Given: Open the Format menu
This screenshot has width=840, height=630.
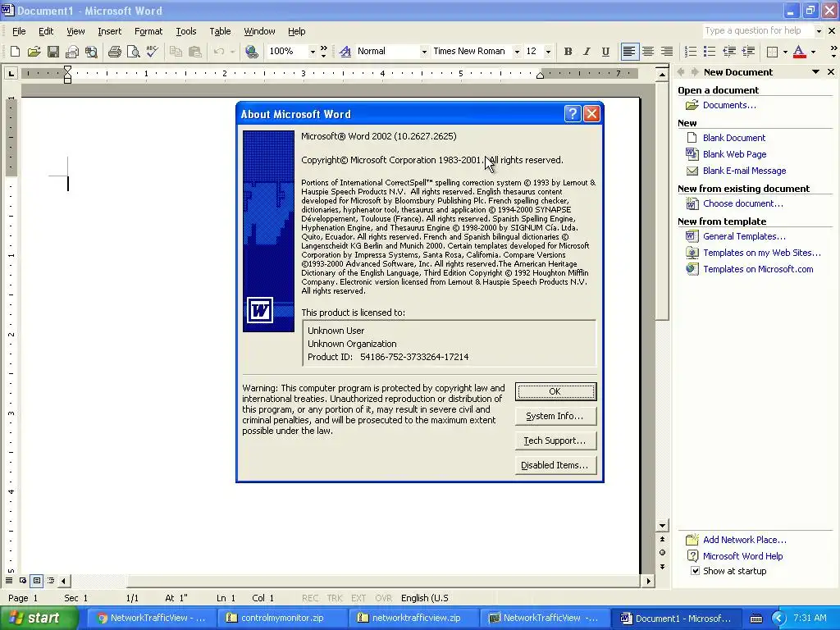Looking at the screenshot, I should tap(148, 31).
